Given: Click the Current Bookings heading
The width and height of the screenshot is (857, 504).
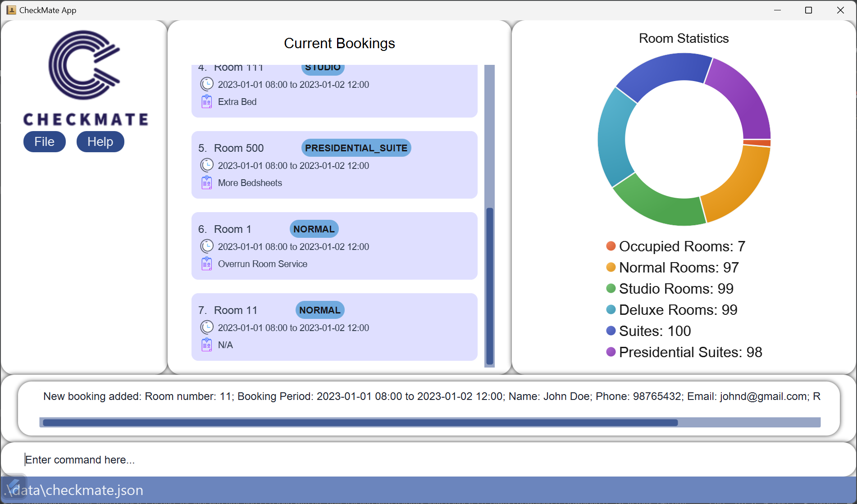Looking at the screenshot, I should tap(339, 43).
